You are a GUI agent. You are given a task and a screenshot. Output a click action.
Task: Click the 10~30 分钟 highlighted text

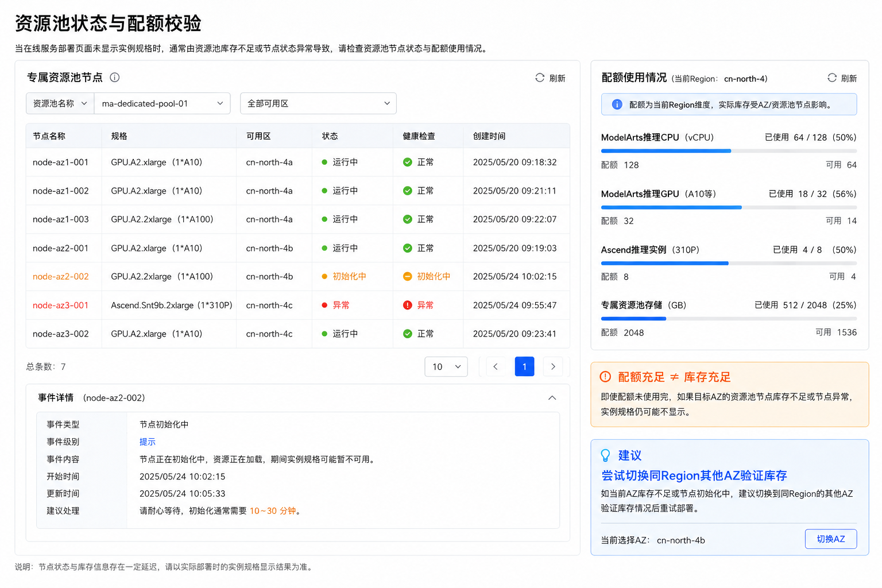click(273, 510)
